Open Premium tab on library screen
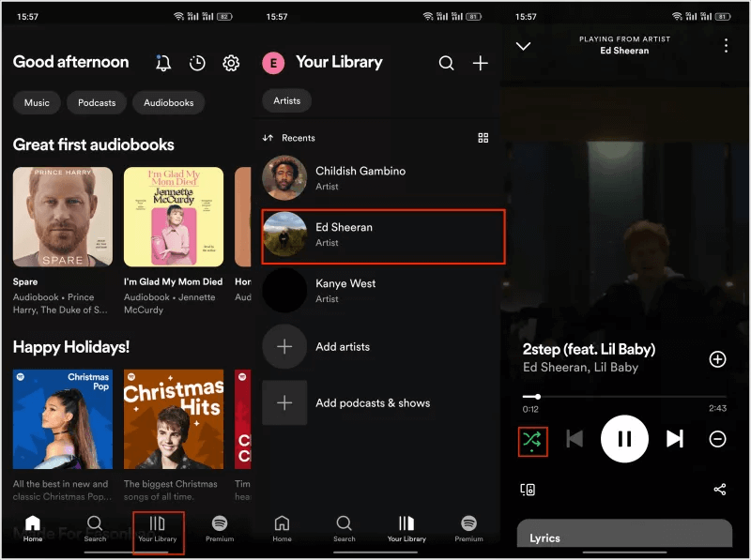The image size is (751, 560). coord(468,528)
